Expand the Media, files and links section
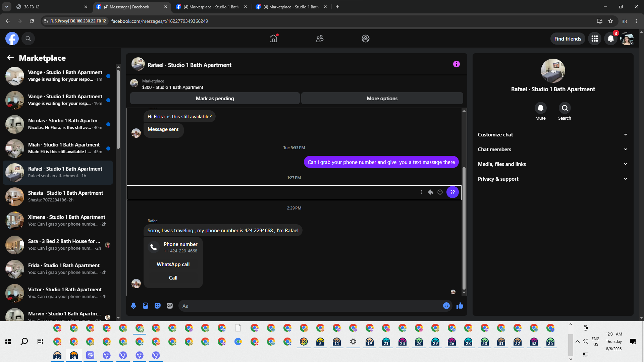The width and height of the screenshot is (644, 362). [x=552, y=164]
